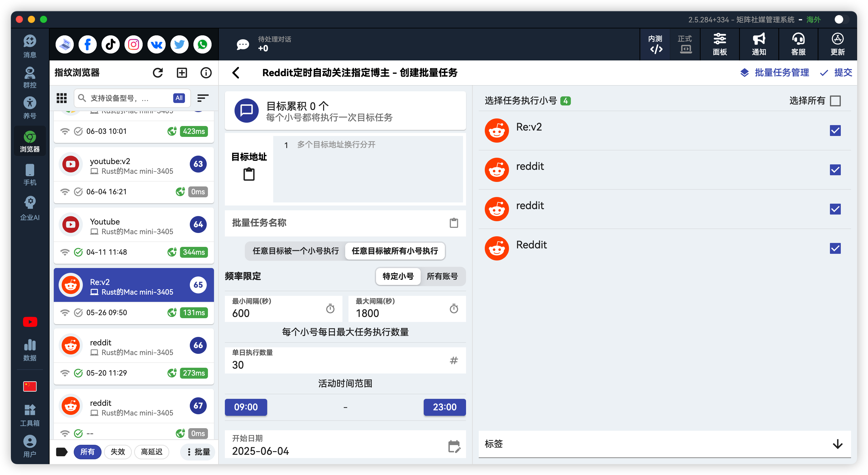Open the VK platform icon
Screen dimensions: 868x475
coord(156,44)
